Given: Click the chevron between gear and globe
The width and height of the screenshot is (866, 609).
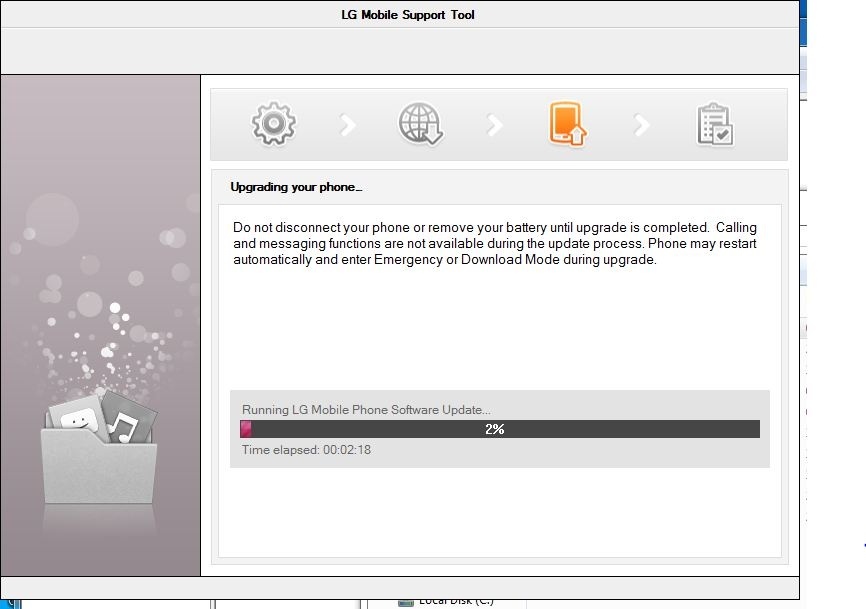Looking at the screenshot, I should tap(347, 125).
